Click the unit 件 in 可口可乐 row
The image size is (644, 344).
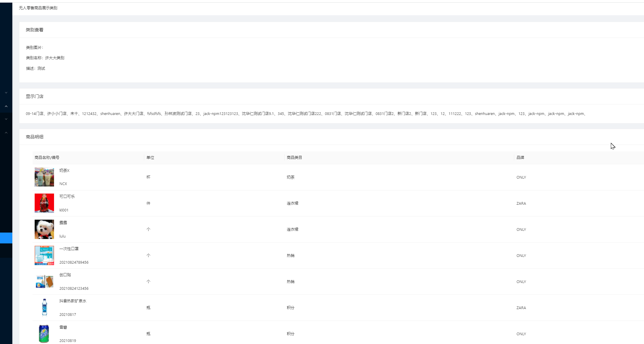click(x=148, y=203)
